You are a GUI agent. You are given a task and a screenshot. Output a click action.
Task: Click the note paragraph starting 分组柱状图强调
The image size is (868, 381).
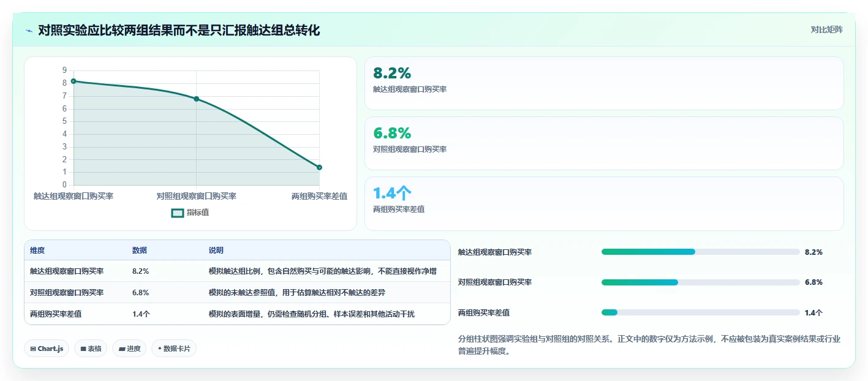(x=649, y=345)
